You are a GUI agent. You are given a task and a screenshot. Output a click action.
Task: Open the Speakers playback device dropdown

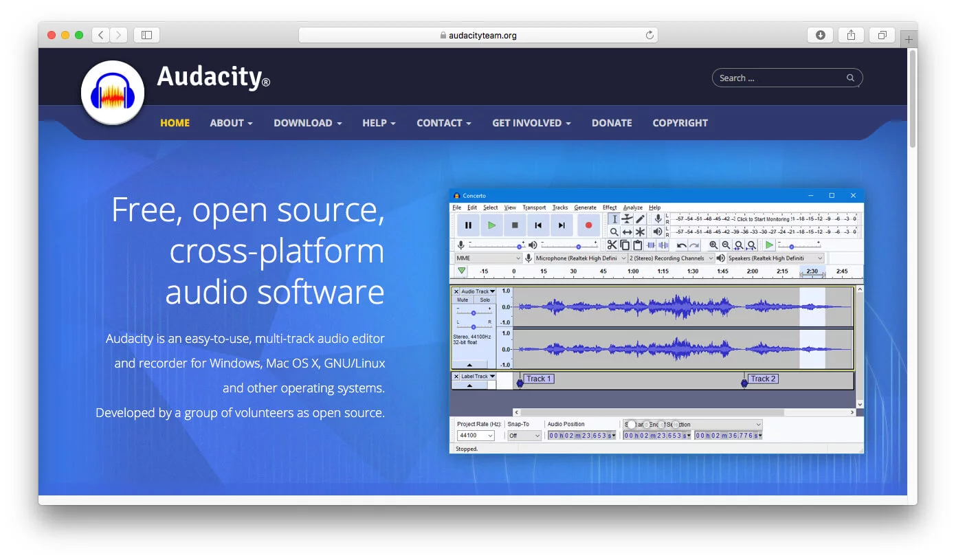coord(775,258)
